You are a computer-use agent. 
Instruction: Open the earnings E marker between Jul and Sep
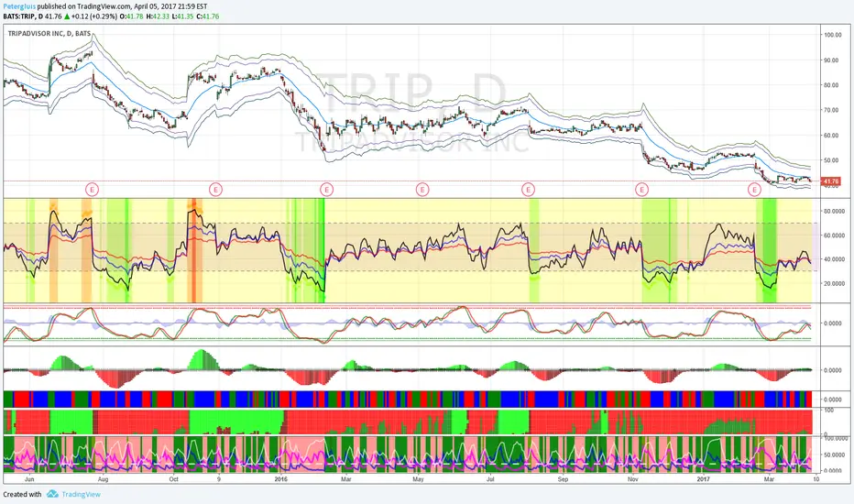[528, 190]
